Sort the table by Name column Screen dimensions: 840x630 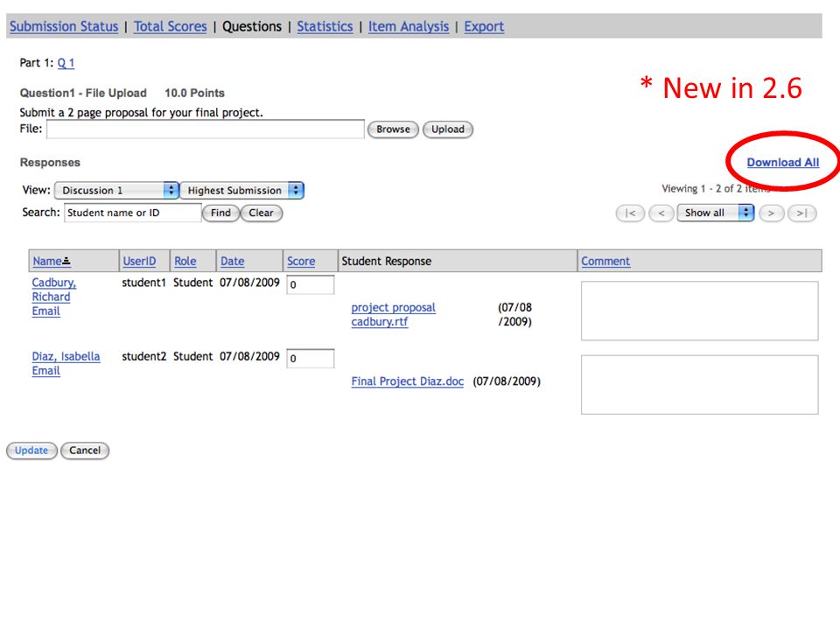(x=47, y=261)
